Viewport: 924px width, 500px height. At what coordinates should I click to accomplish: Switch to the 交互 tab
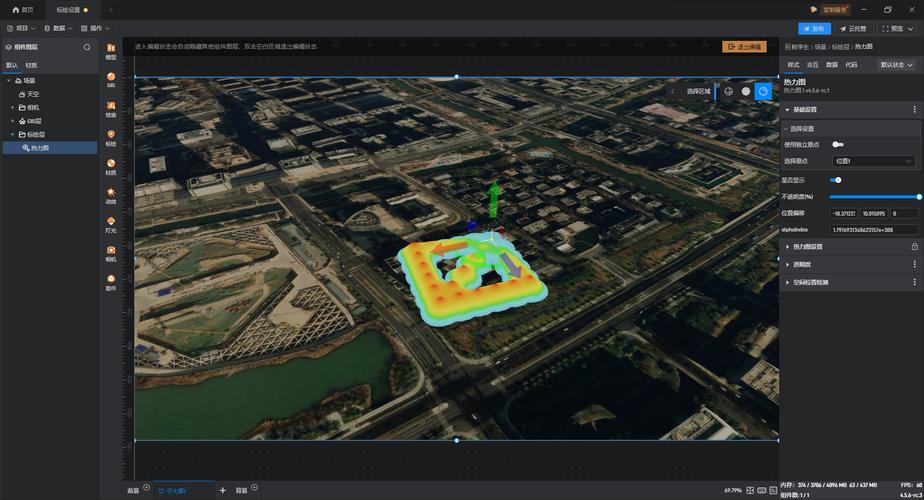(813, 65)
